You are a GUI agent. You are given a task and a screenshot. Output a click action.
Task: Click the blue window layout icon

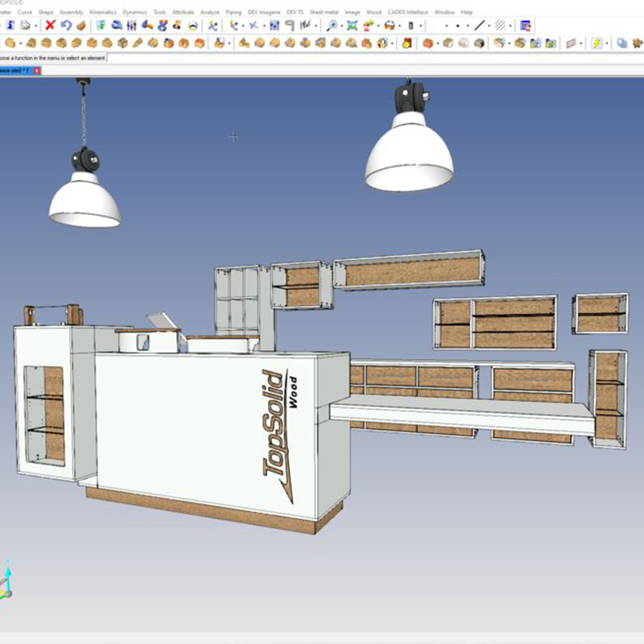[526, 26]
